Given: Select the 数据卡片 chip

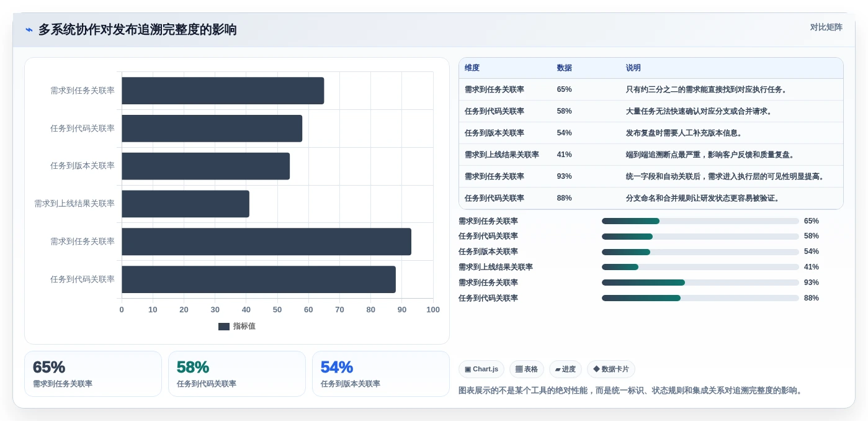Looking at the screenshot, I should [x=611, y=369].
